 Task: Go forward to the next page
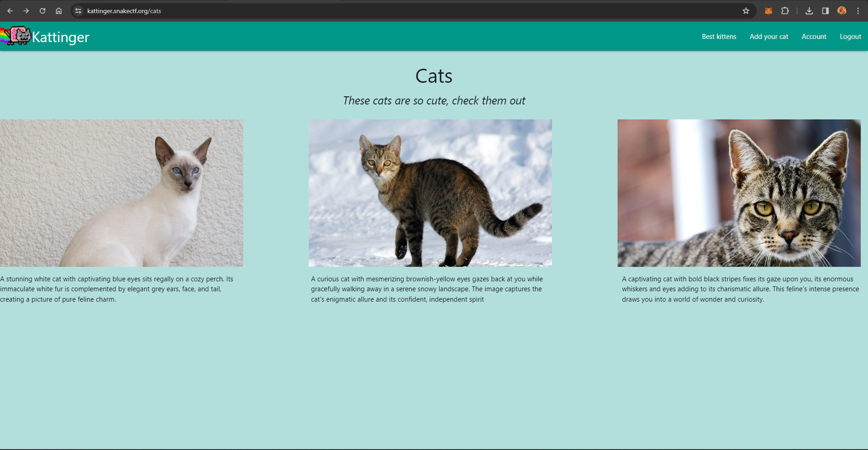(26, 11)
